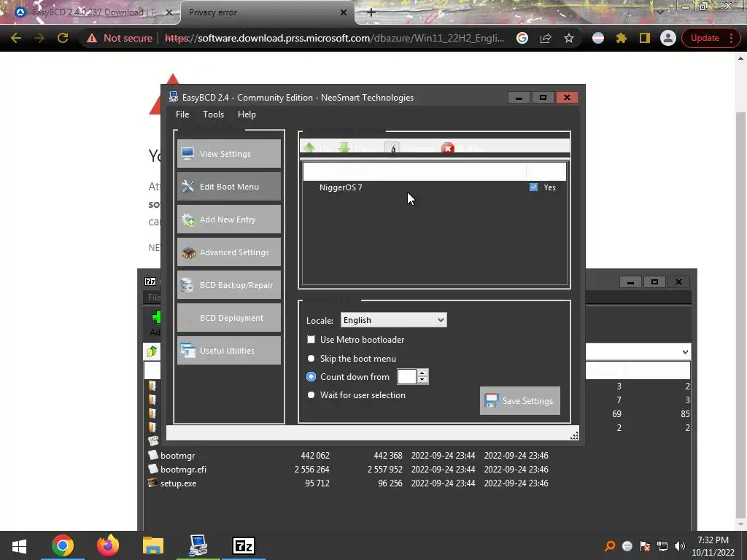Open Chrome tab search chevron
The image size is (747, 560).
(660, 12)
